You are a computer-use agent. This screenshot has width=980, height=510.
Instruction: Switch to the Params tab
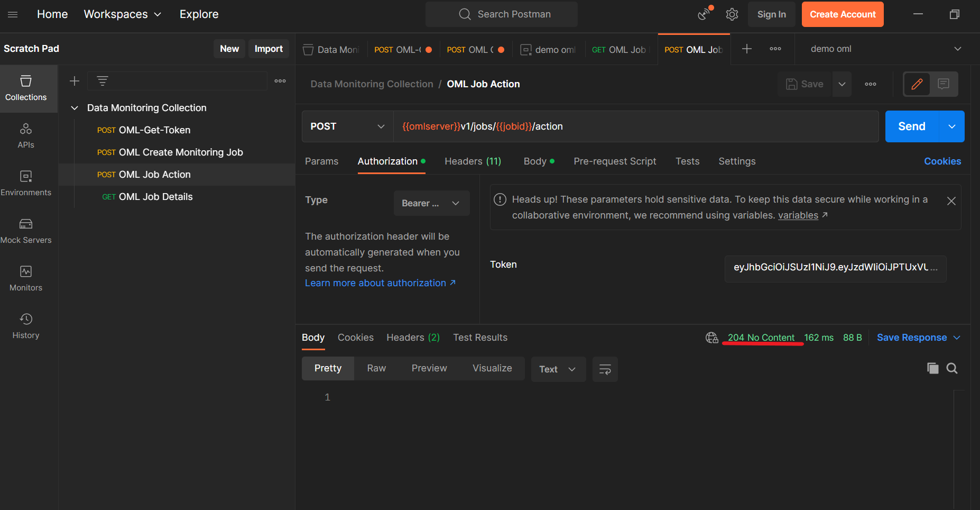[321, 161]
